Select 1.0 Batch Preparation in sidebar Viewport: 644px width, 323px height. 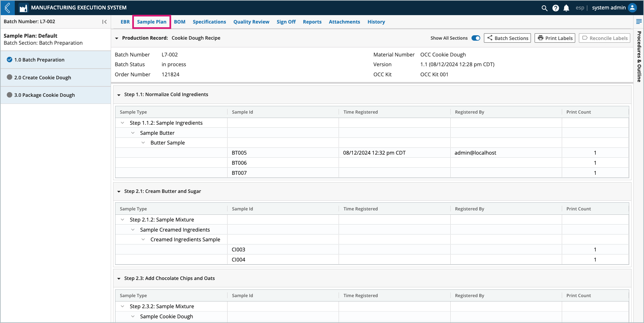point(56,60)
